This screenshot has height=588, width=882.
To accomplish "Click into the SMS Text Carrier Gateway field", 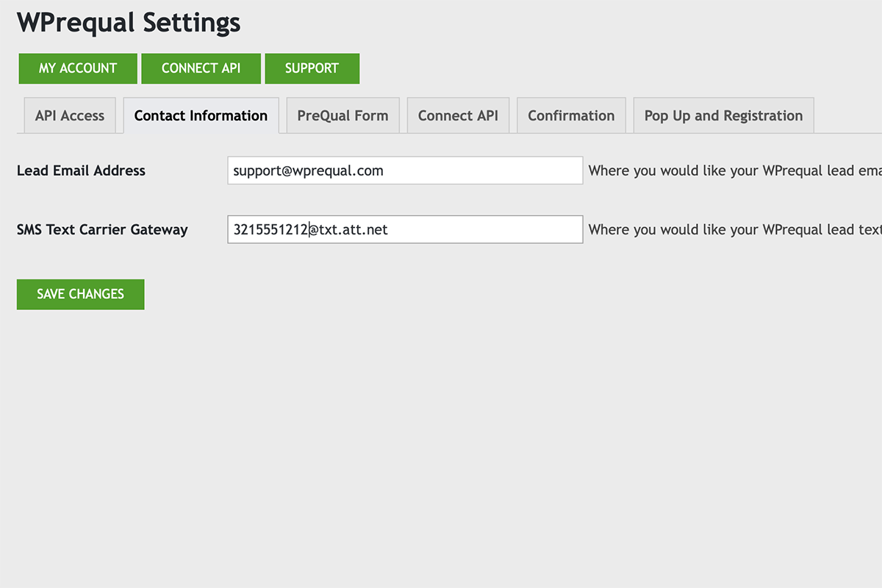I will pyautogui.click(x=405, y=229).
